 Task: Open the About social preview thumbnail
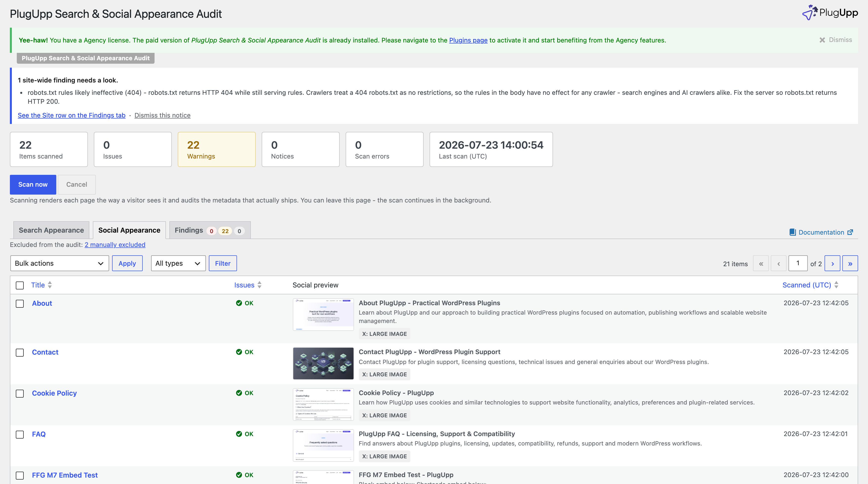point(323,314)
